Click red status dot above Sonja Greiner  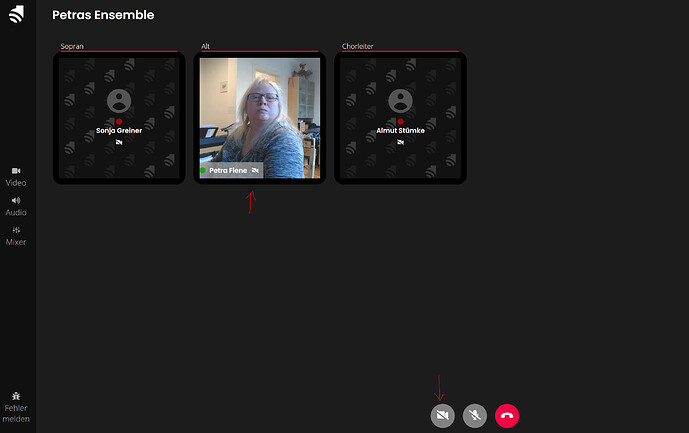click(119, 121)
